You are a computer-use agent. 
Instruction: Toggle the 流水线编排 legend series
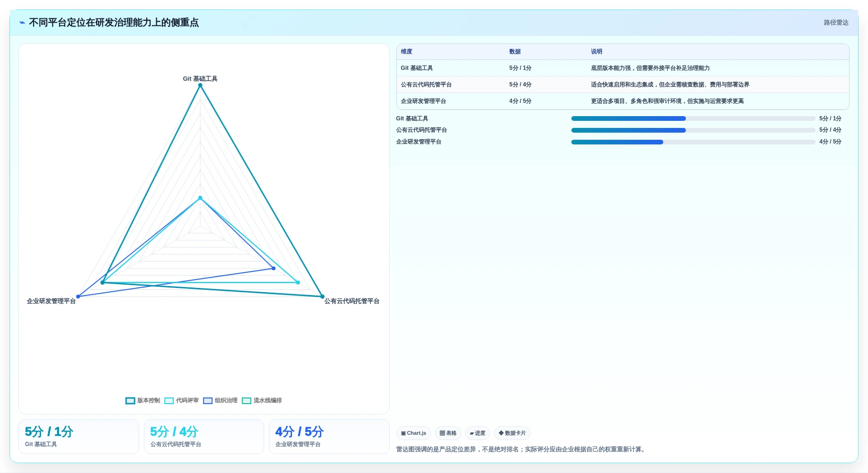(x=262, y=400)
